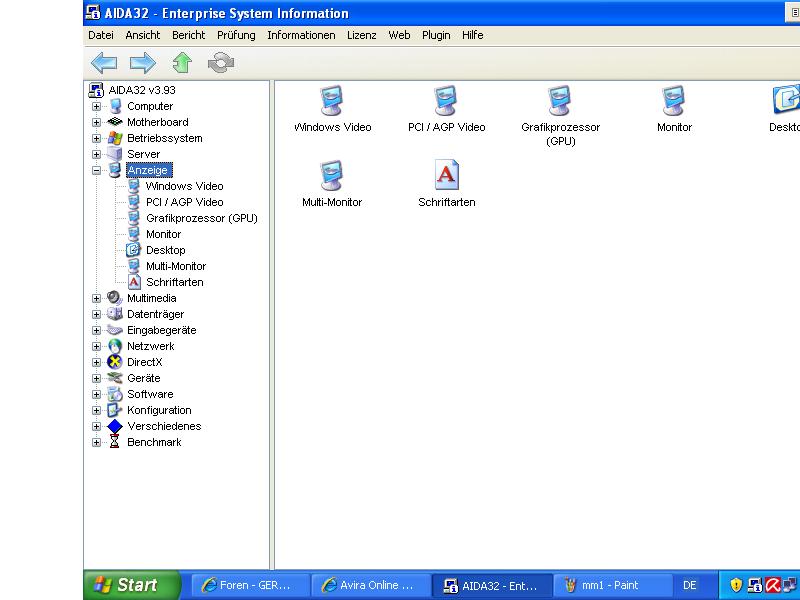The height and width of the screenshot is (600, 800).
Task: Expand the DirectX tree node
Action: [96, 362]
